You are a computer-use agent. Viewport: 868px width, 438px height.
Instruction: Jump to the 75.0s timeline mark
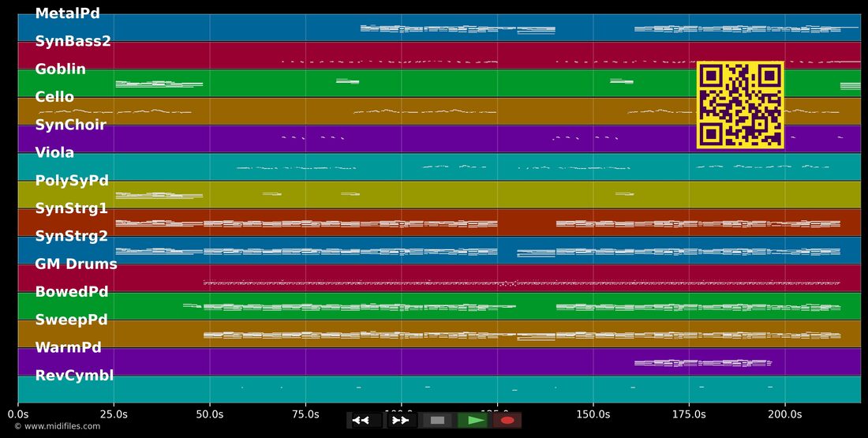[x=305, y=414]
